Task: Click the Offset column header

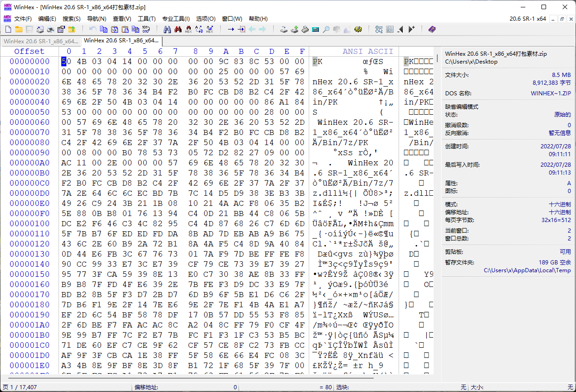Action: point(29,51)
